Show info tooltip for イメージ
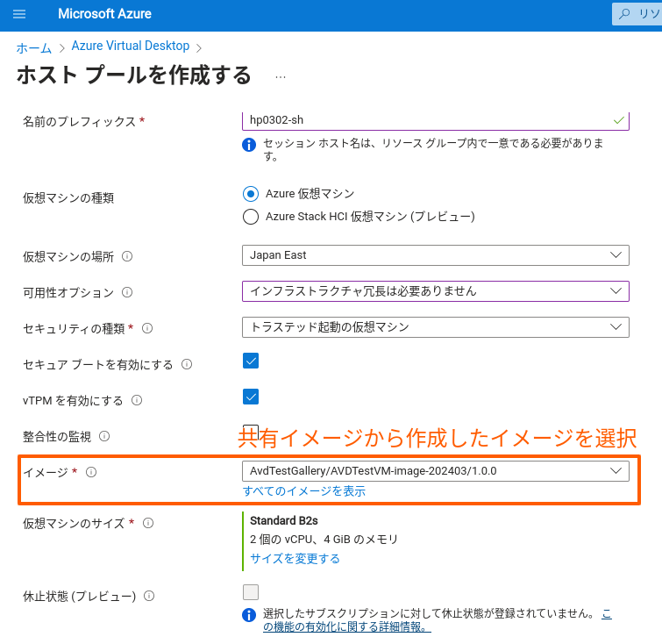 (91, 472)
